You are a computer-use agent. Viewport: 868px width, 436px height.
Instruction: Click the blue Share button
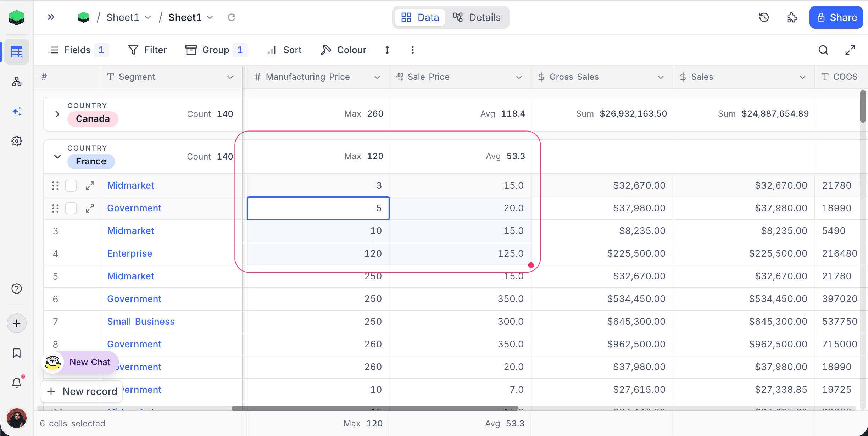[x=836, y=17]
